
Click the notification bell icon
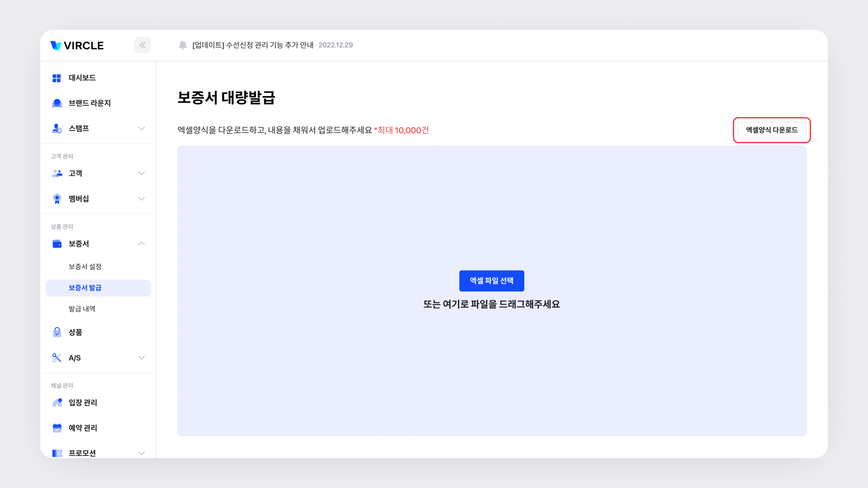tap(183, 45)
